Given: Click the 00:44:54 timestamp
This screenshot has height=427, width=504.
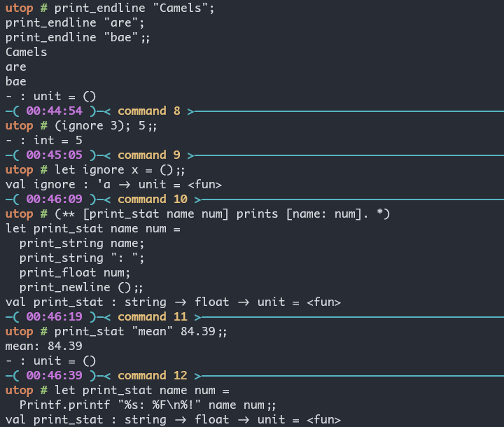Looking at the screenshot, I should tap(55, 111).
